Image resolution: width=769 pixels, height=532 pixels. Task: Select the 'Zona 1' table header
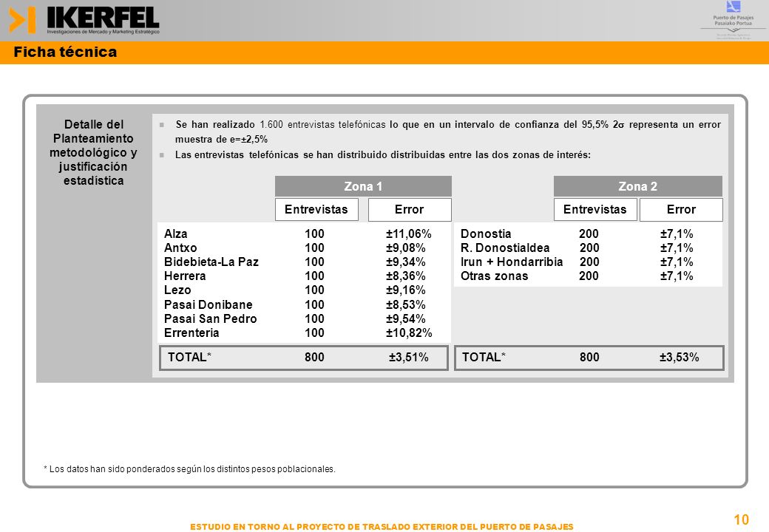point(363,186)
